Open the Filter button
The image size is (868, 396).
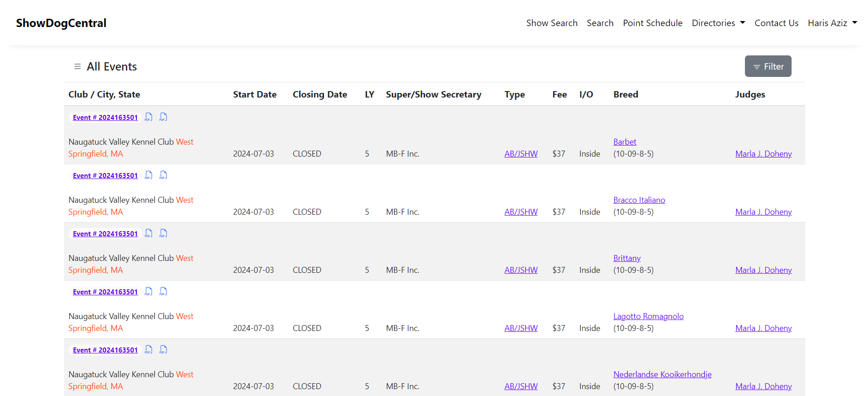(768, 66)
